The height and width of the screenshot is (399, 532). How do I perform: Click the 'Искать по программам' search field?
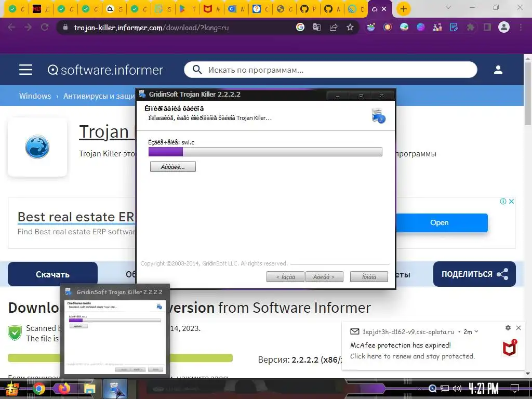(x=330, y=70)
